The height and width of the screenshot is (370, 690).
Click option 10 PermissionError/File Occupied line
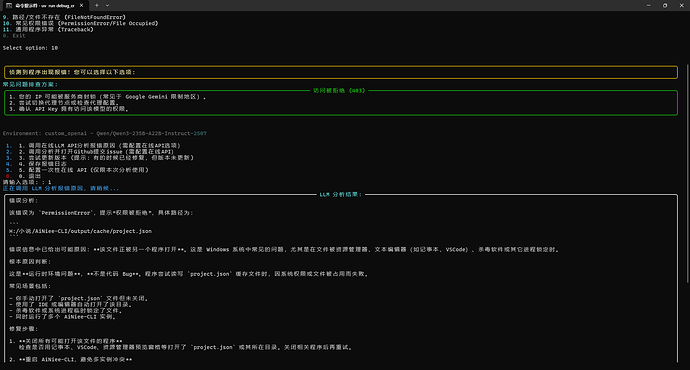(81, 23)
